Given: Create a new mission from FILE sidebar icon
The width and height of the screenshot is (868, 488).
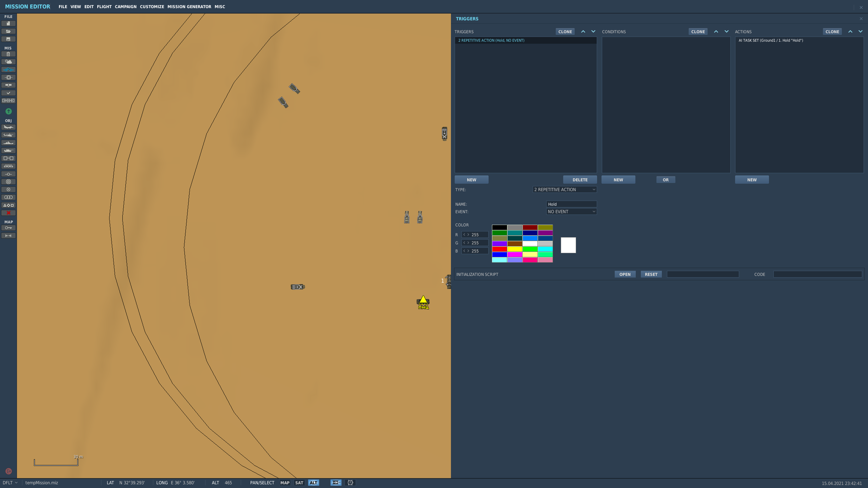Looking at the screenshot, I should [x=8, y=23].
